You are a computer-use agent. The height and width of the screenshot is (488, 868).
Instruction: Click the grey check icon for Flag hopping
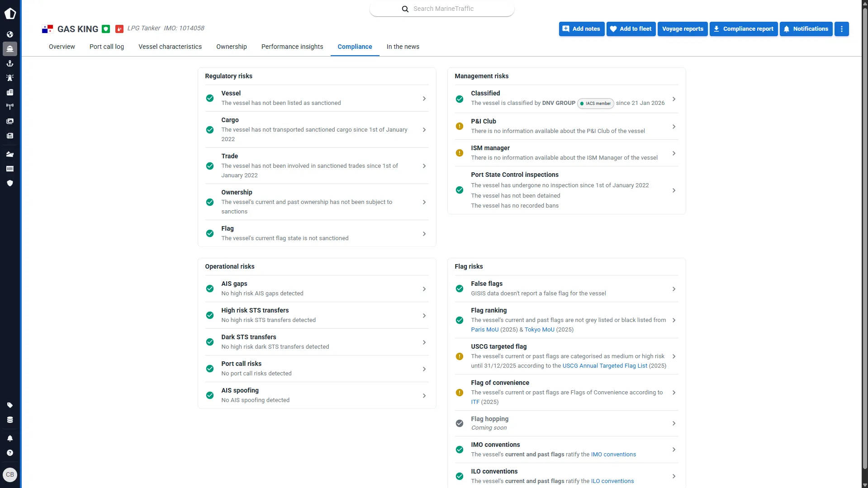point(460,423)
